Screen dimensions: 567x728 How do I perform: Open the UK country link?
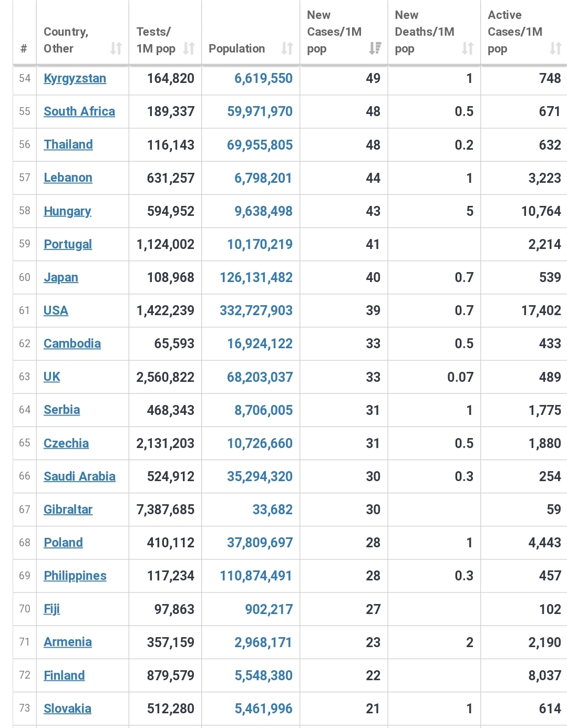coord(52,377)
